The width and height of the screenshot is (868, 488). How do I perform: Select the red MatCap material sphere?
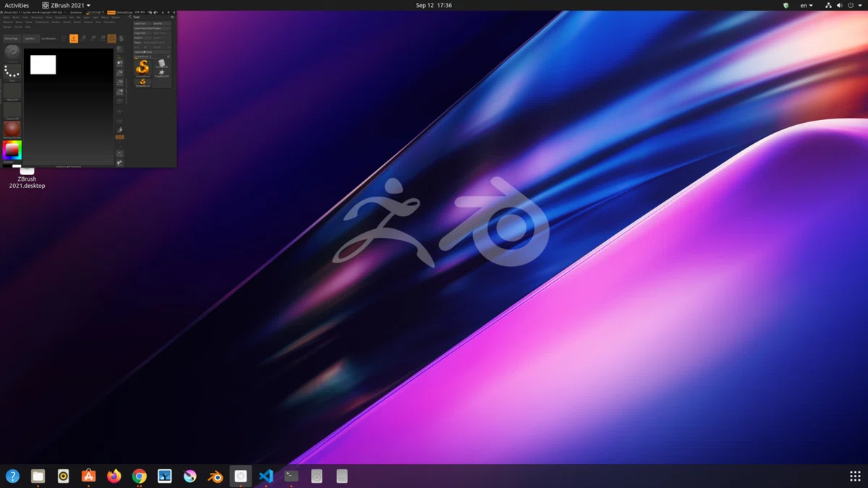pyautogui.click(x=12, y=130)
